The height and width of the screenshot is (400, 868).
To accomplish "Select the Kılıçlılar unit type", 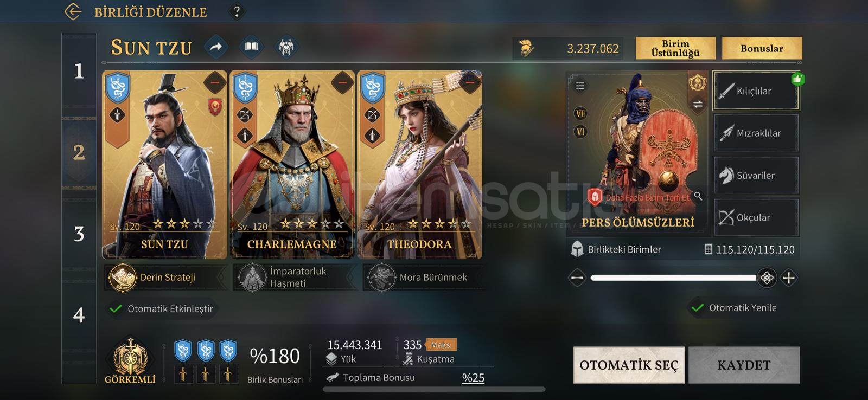I will click(x=756, y=91).
